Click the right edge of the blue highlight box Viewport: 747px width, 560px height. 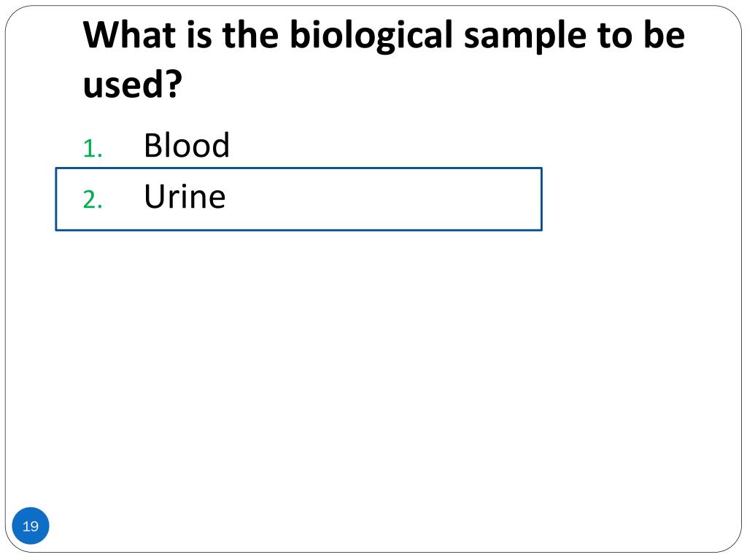[x=542, y=199]
